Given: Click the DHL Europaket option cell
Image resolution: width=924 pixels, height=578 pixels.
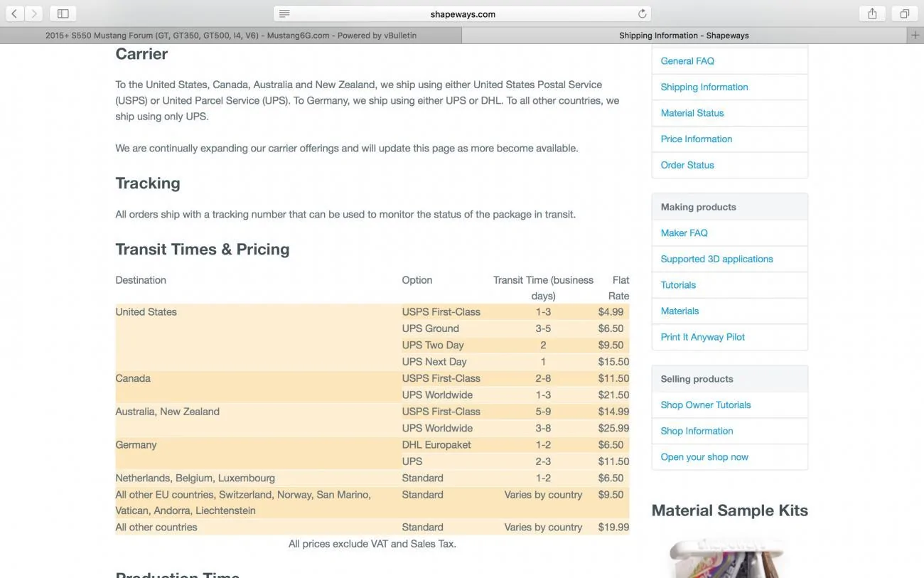Looking at the screenshot, I should [x=436, y=445].
